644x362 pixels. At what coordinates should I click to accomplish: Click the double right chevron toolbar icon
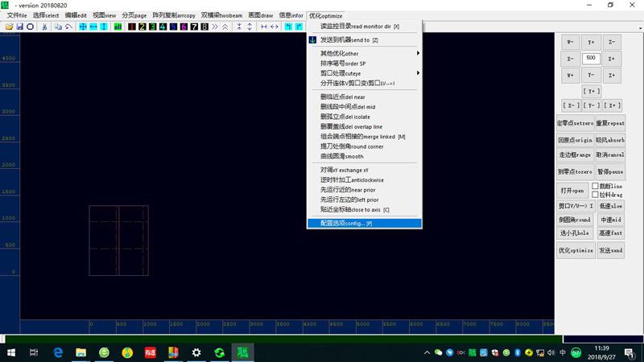215,27
